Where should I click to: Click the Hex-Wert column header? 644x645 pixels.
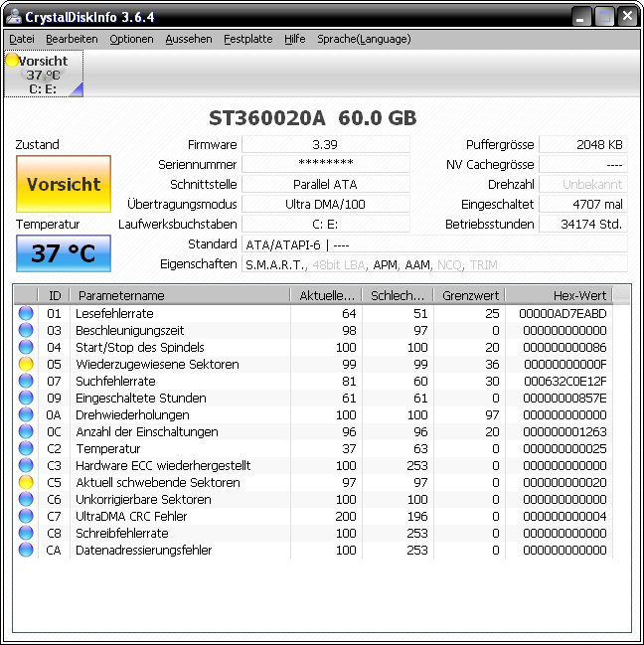[x=559, y=295]
